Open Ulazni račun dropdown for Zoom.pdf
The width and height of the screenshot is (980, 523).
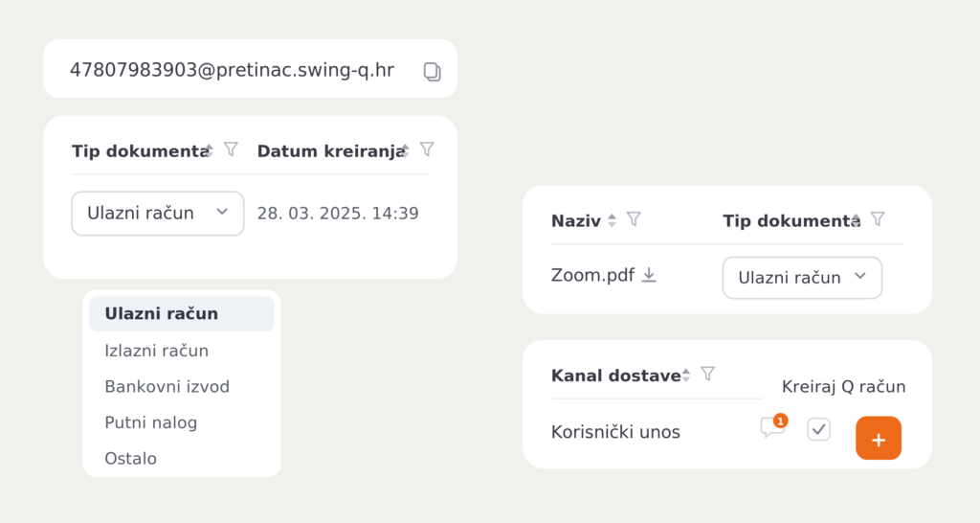[802, 278]
